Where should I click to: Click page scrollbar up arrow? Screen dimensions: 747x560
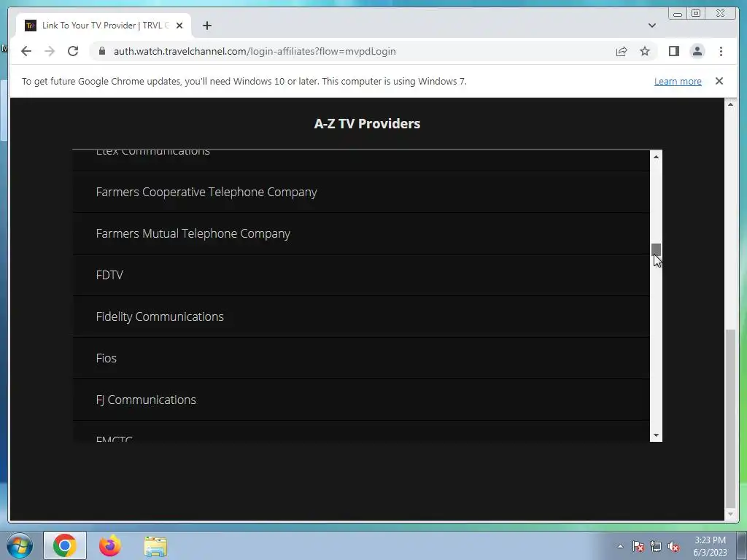(729, 104)
